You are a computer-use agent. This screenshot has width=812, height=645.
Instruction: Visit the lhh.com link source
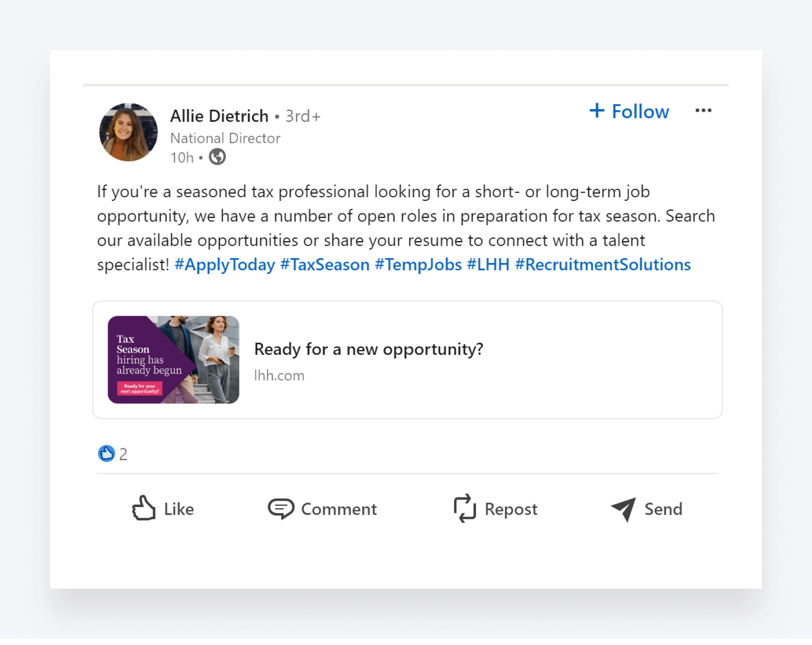point(279,376)
